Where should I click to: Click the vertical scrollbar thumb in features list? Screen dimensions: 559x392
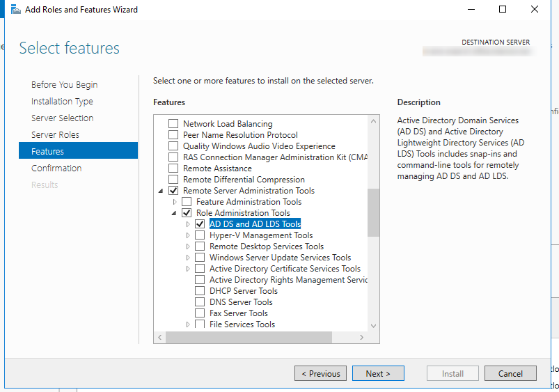[x=373, y=212]
